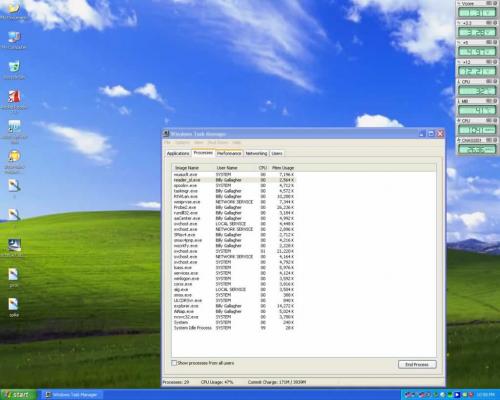Click the CPU Usage status bar entry
The image size is (500, 400).
click(217, 382)
